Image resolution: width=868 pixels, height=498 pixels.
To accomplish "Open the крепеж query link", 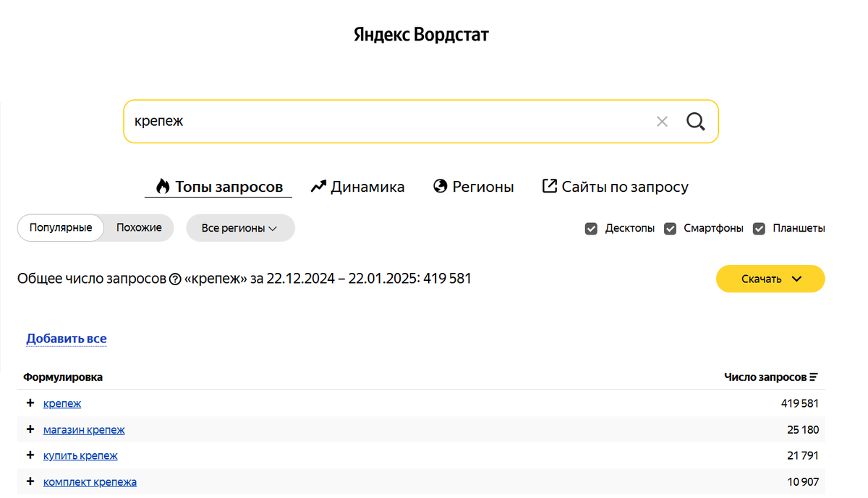I will [62, 404].
